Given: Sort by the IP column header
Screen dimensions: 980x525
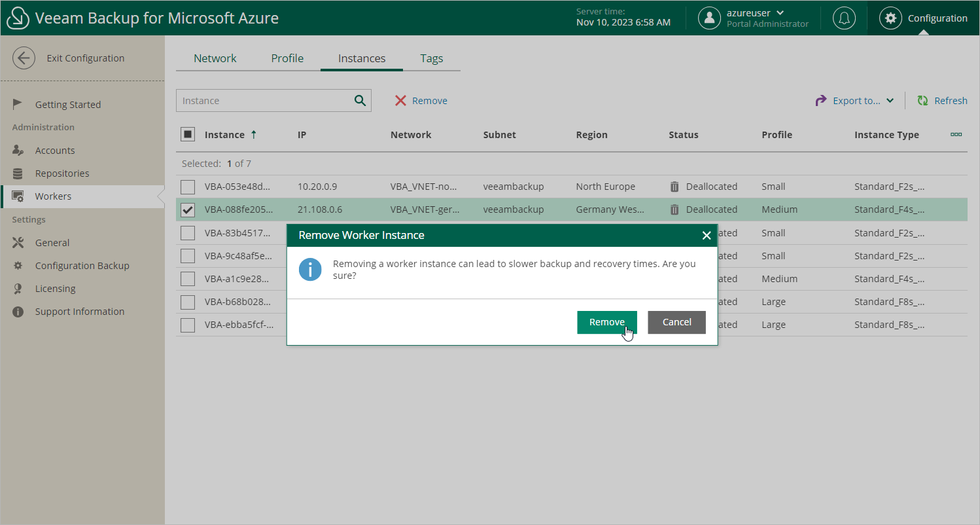Looking at the screenshot, I should tap(302, 135).
